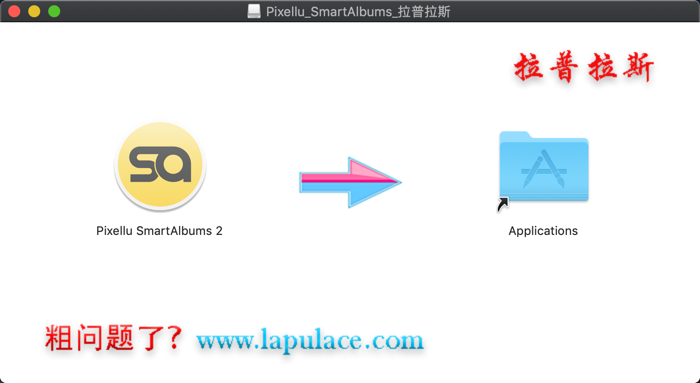Click the red '拉普拉斯' calligraphy logo
Viewport: 700px width, 383px height.
584,67
